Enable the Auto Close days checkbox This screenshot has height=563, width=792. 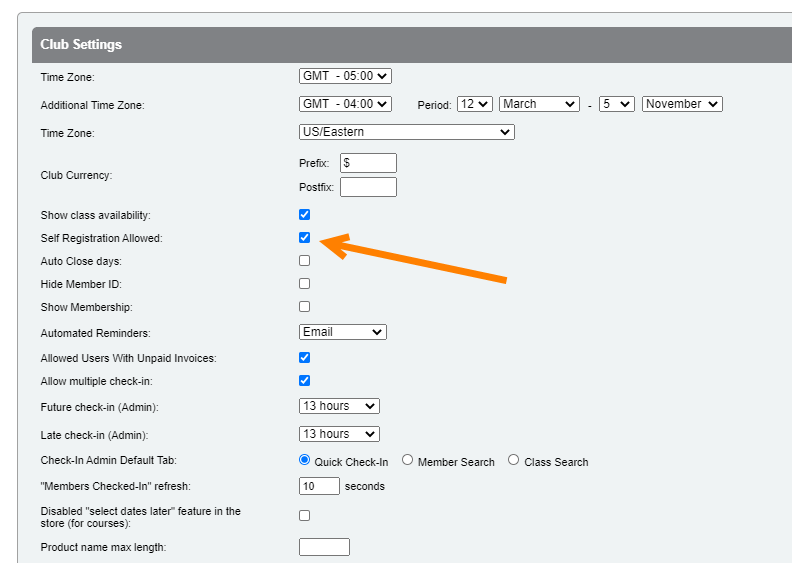305,261
